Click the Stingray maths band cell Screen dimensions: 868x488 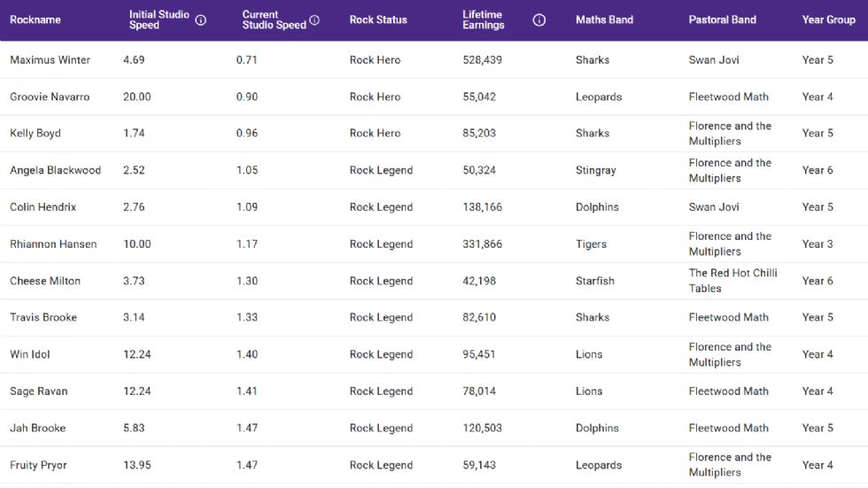pyautogui.click(x=595, y=170)
